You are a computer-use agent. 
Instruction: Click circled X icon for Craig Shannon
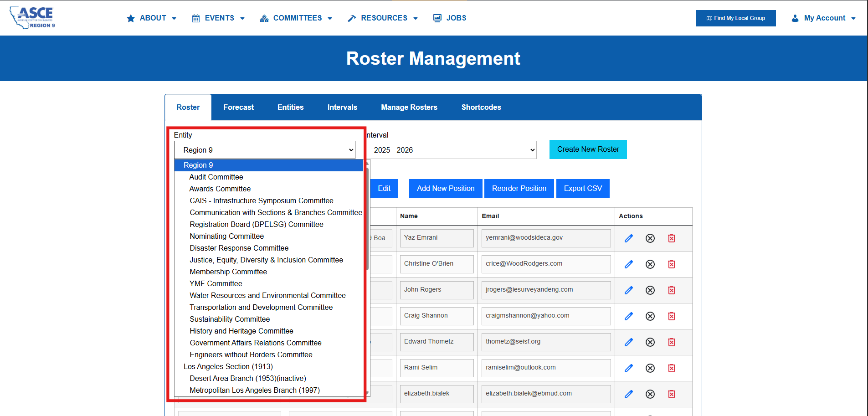coord(650,316)
